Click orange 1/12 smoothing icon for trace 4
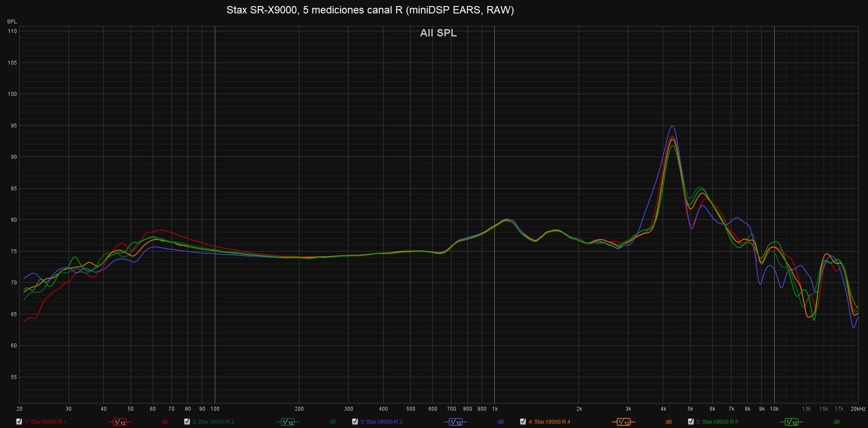This screenshot has width=868, height=428. [624, 422]
